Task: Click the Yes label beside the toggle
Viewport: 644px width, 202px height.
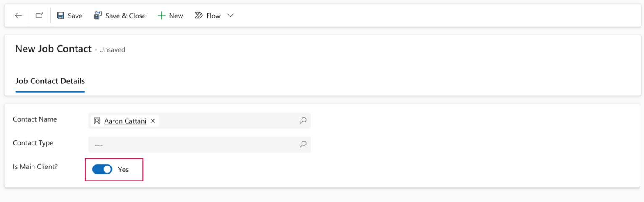Action: point(124,169)
